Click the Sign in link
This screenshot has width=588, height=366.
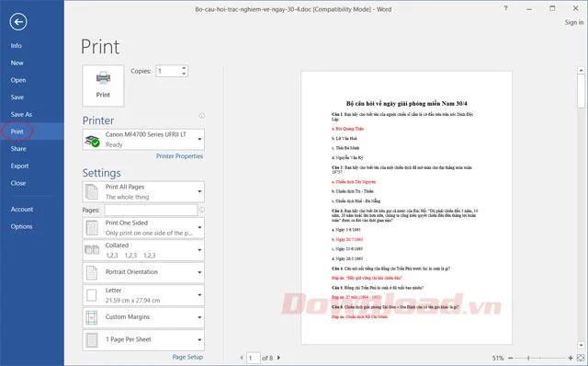(x=574, y=22)
